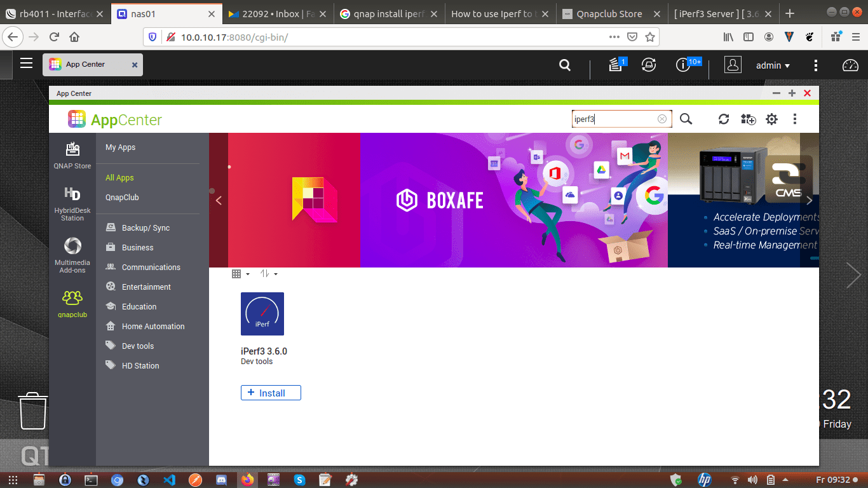868x488 pixels.
Task: Open the Ubuntu show applications grid
Action: pyautogui.click(x=13, y=480)
